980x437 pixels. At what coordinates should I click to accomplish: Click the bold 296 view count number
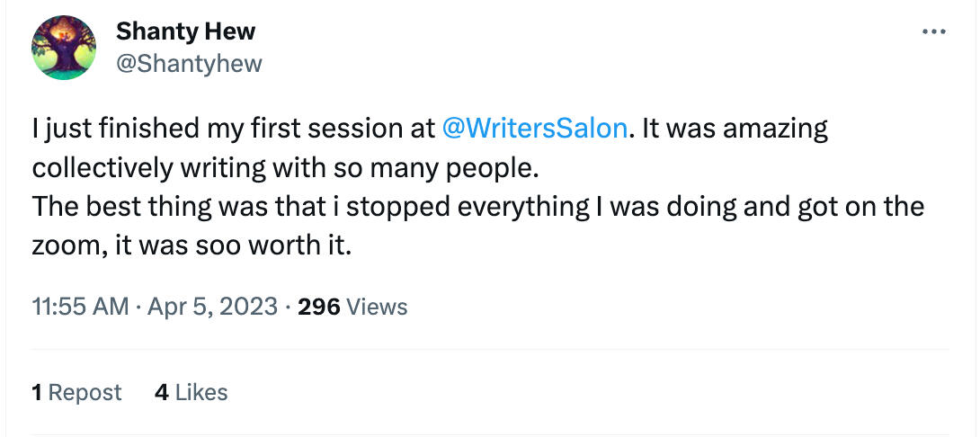(318, 307)
